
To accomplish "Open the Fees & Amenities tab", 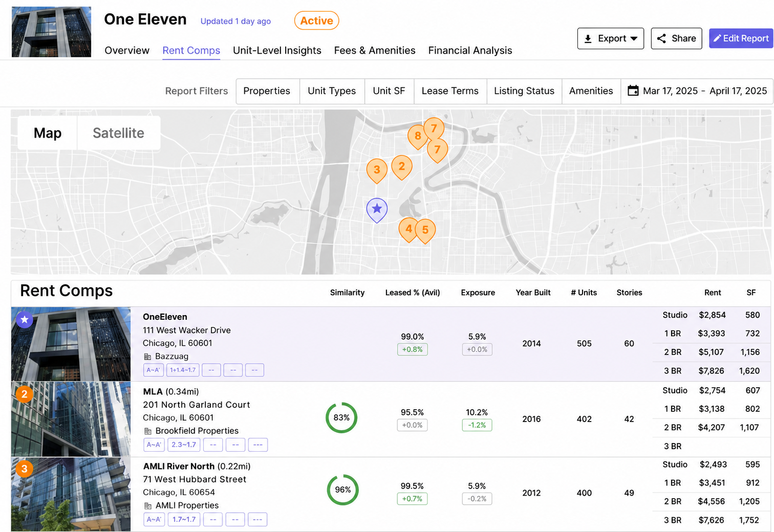I will pos(375,51).
